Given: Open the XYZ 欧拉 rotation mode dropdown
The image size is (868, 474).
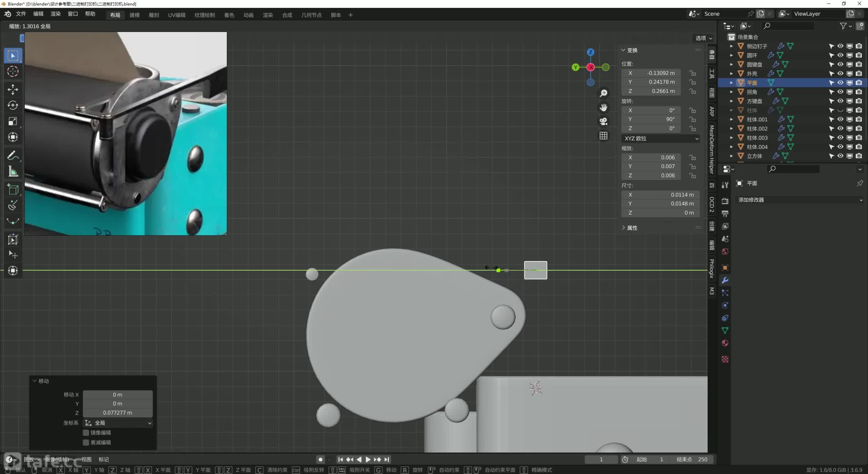Looking at the screenshot, I should click(660, 138).
